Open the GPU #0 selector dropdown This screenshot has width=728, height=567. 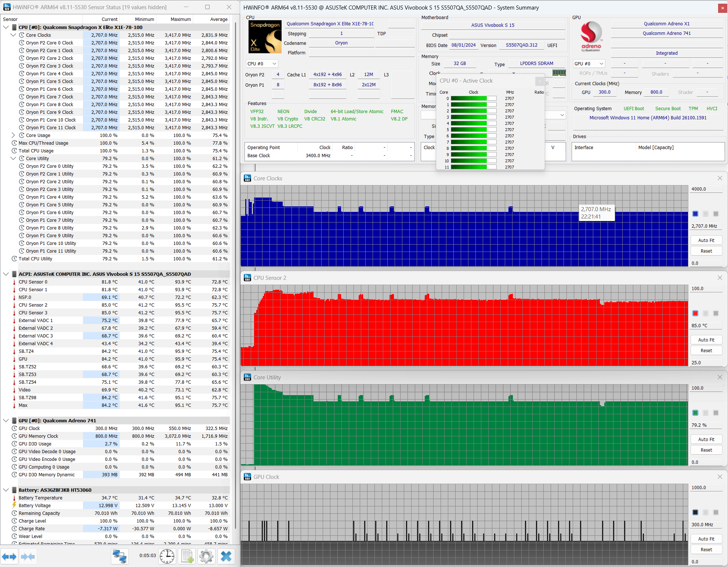[588, 64]
